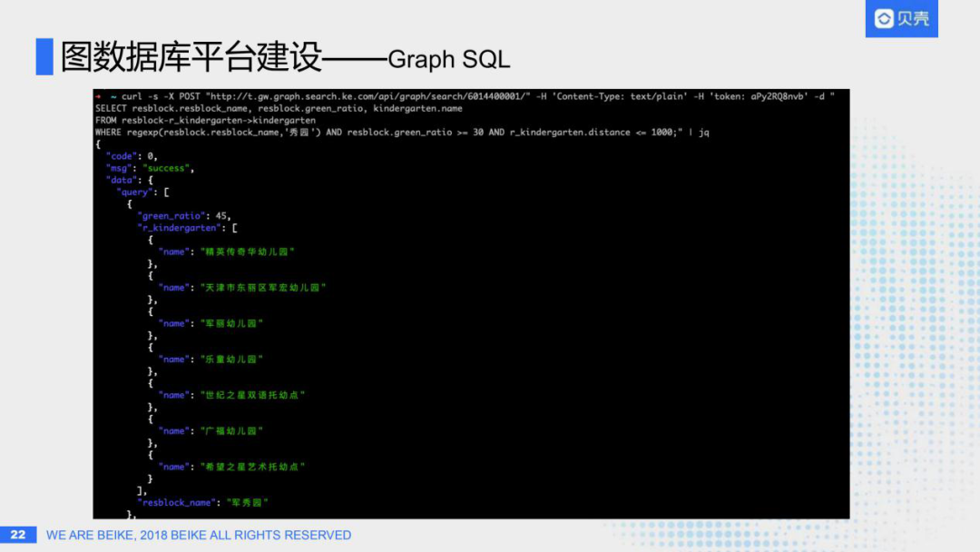Click the name value 希望之星艺术托幼点
Image resolution: width=980 pixels, height=552 pixels.
click(252, 467)
